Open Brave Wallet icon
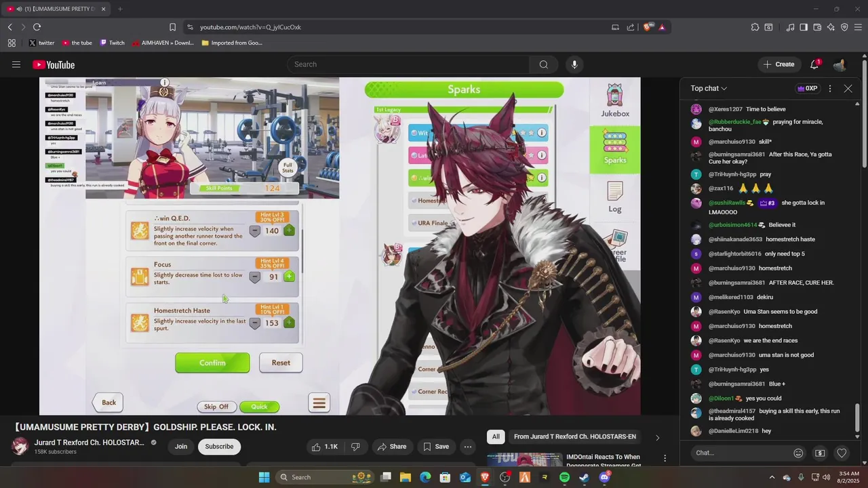 [x=817, y=27]
